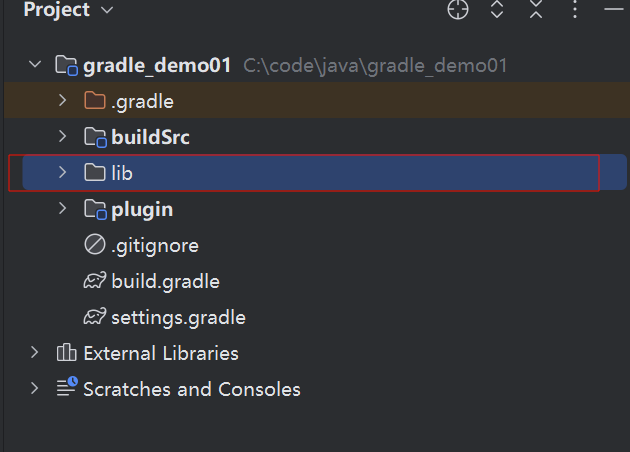Hide the Project tool window
Image resolution: width=630 pixels, height=452 pixels.
click(614, 8)
